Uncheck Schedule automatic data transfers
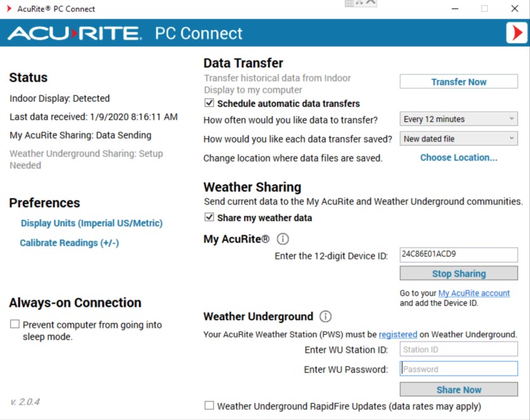Screen dimensions: 530x420 (209, 103)
